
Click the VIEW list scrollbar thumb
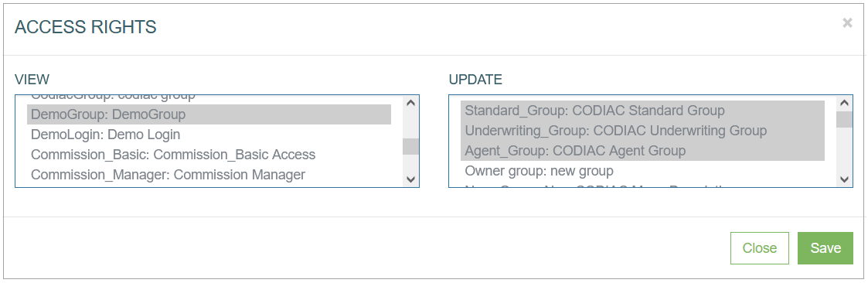pos(410,146)
